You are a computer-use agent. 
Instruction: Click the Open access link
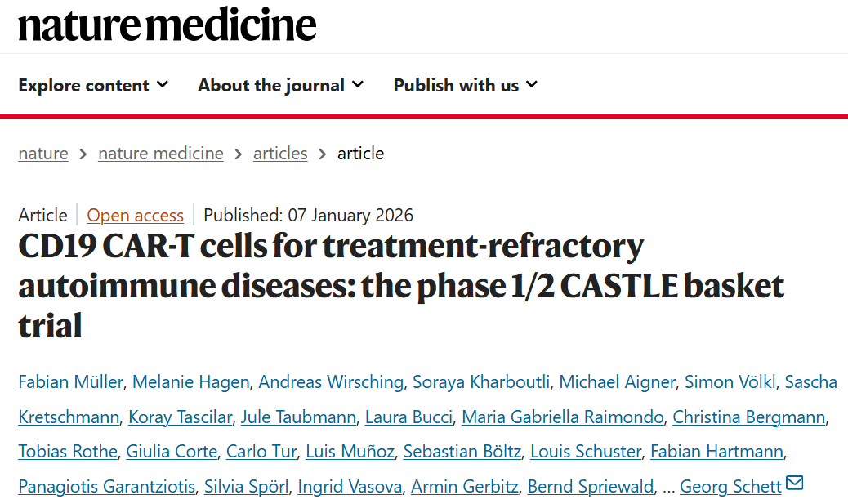[x=135, y=215]
